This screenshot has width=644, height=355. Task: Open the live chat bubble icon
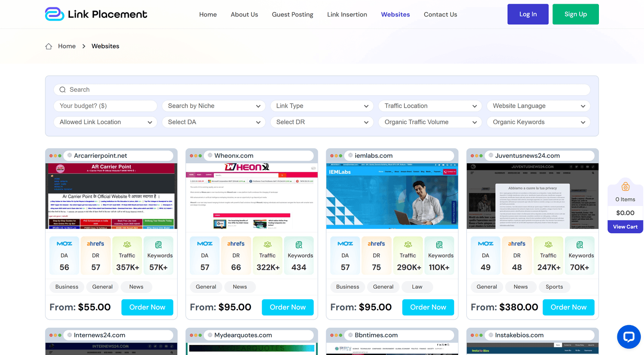pyautogui.click(x=628, y=337)
